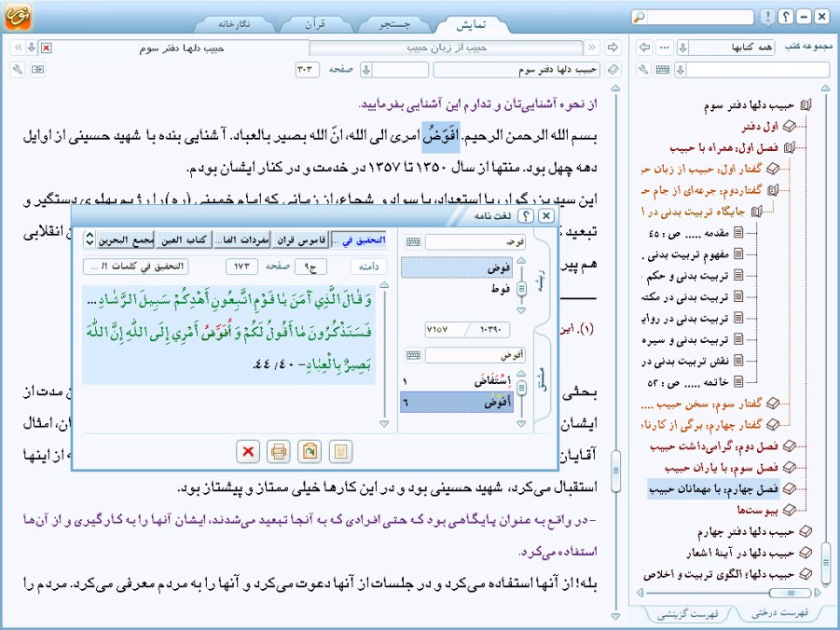The height and width of the screenshot is (630, 840).
Task: Select the derivative اِسْتَفَاضَ in the list
Action: [x=457, y=381]
